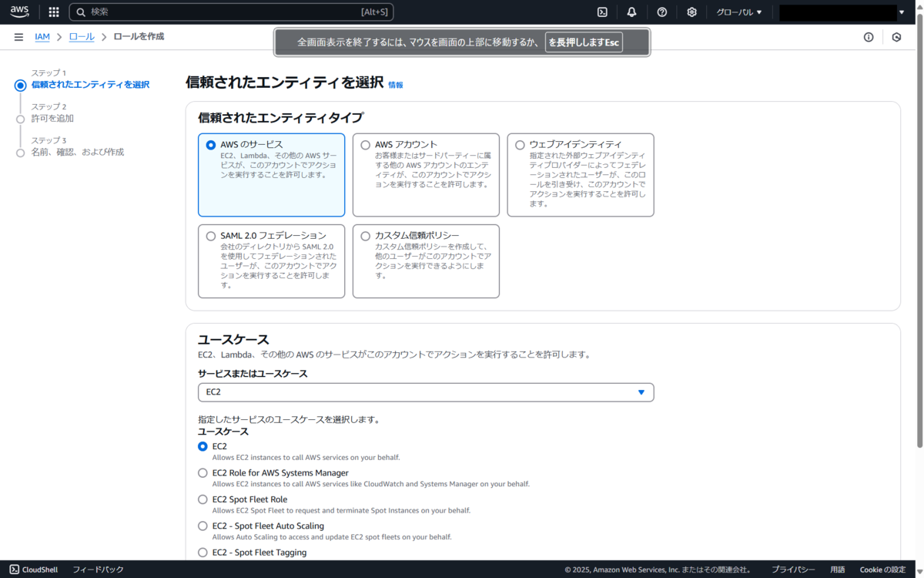This screenshot has width=924, height=578.
Task: Launch CloudShell from the top bar icon
Action: [x=602, y=12]
